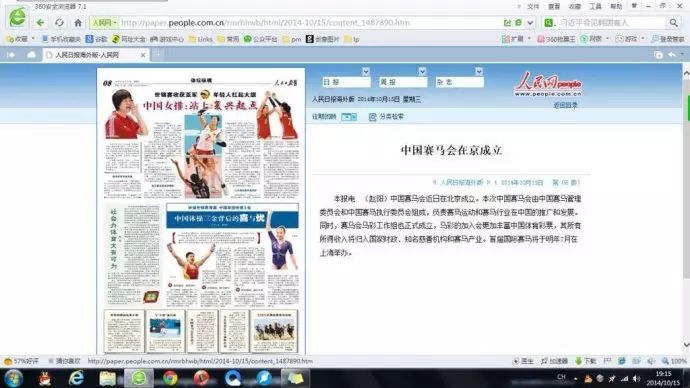Click the search magnifier icon
The image size is (690, 388).
click(673, 22)
